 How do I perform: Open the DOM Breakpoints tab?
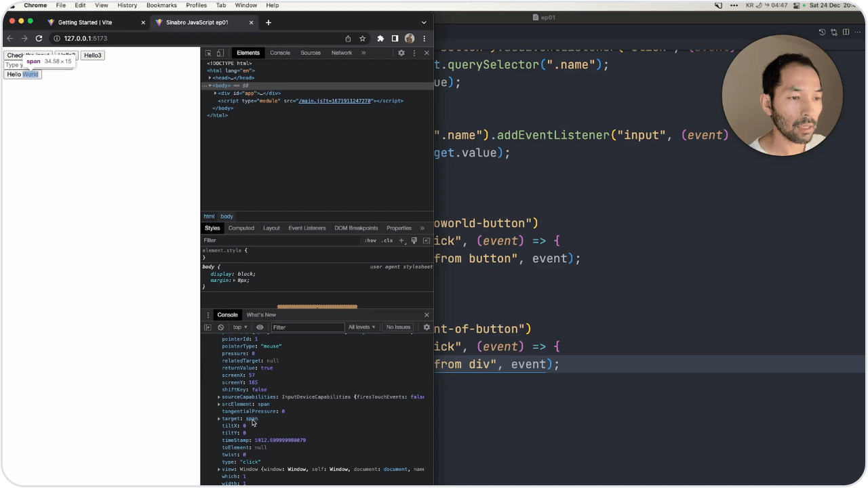(356, 228)
